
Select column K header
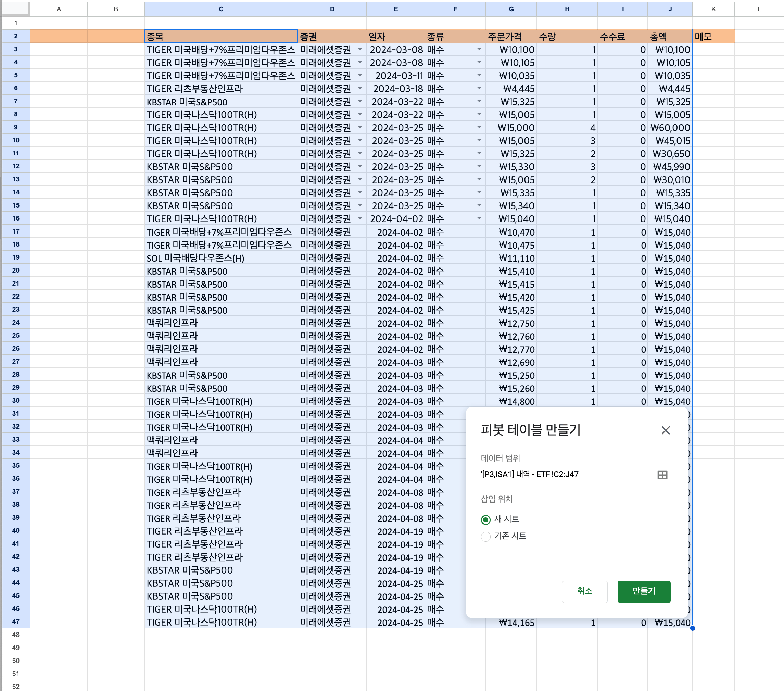pyautogui.click(x=713, y=9)
